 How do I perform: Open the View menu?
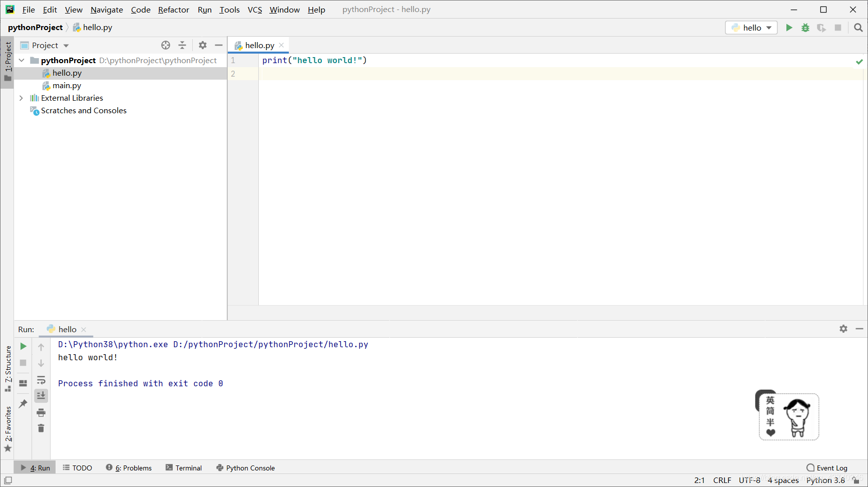(74, 10)
